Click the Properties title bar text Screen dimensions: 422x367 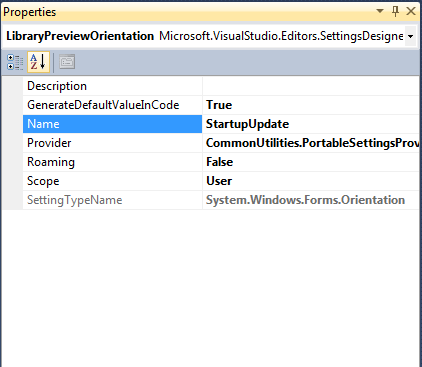tap(30, 12)
